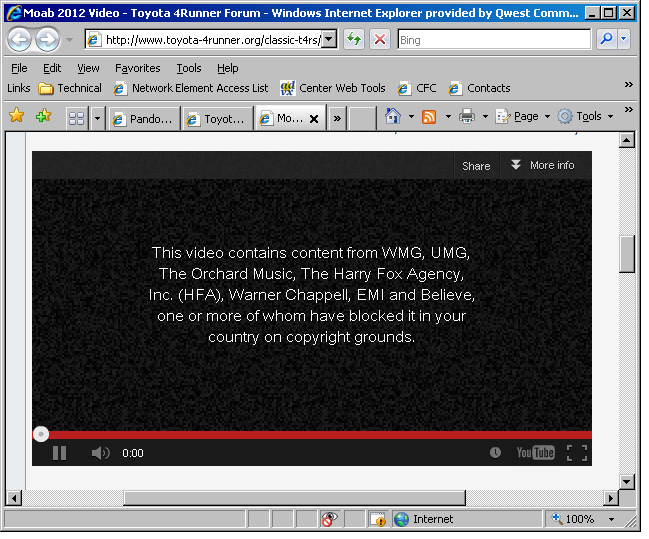Expand command bar overflow chevron
The image size is (649, 539).
629,110
